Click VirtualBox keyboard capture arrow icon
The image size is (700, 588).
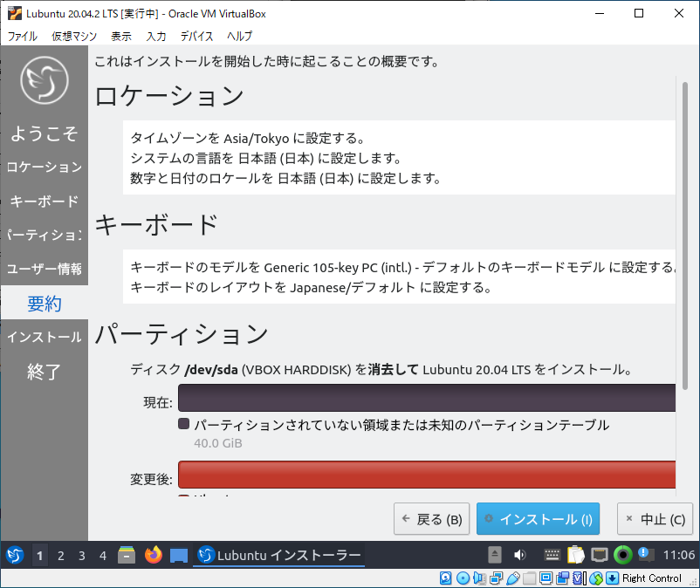click(612, 578)
